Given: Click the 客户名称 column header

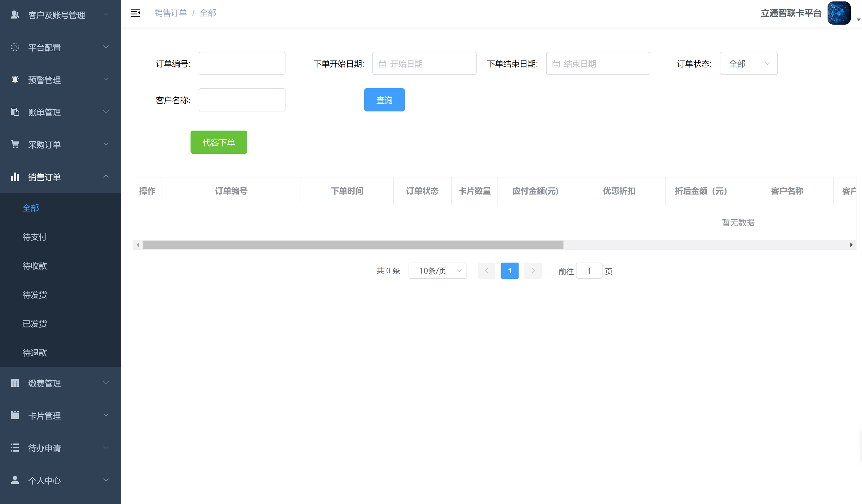Looking at the screenshot, I should [787, 191].
